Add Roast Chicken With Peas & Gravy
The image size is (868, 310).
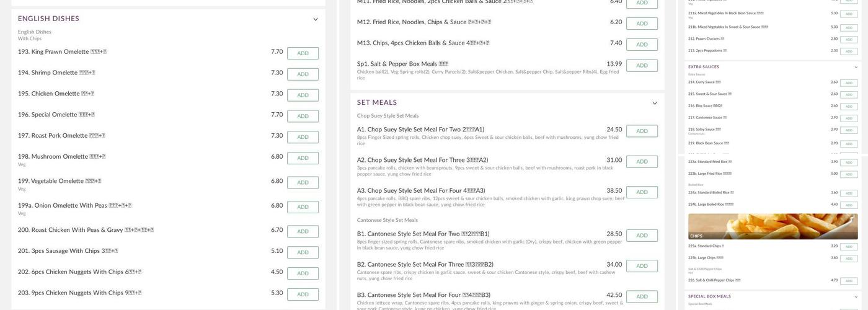[303, 231]
